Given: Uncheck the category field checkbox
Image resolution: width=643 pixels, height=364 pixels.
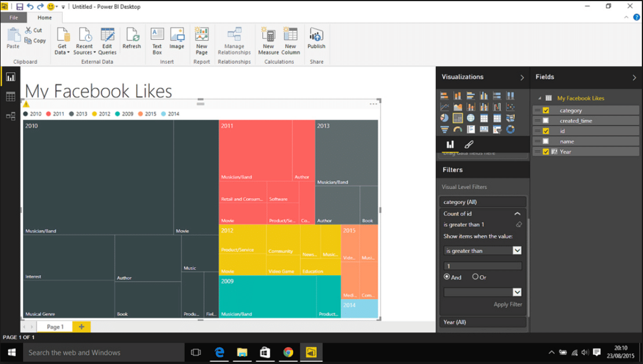Looking at the screenshot, I should [546, 111].
